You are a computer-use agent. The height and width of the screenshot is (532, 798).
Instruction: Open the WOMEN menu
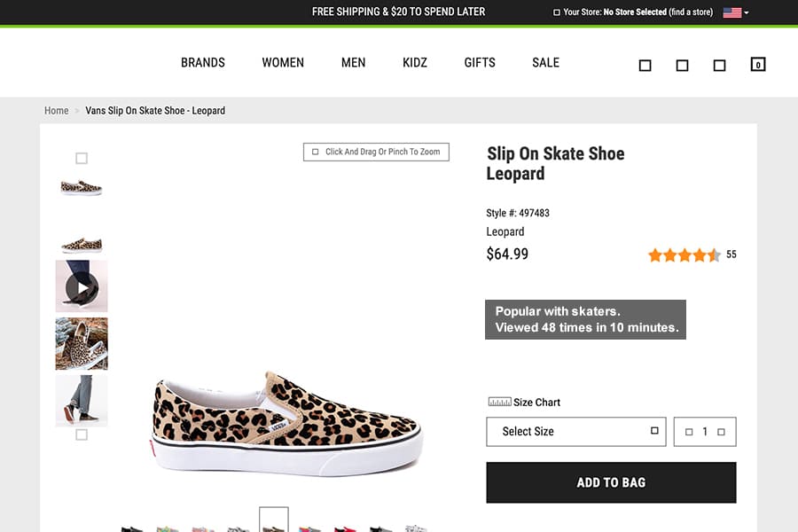point(283,63)
